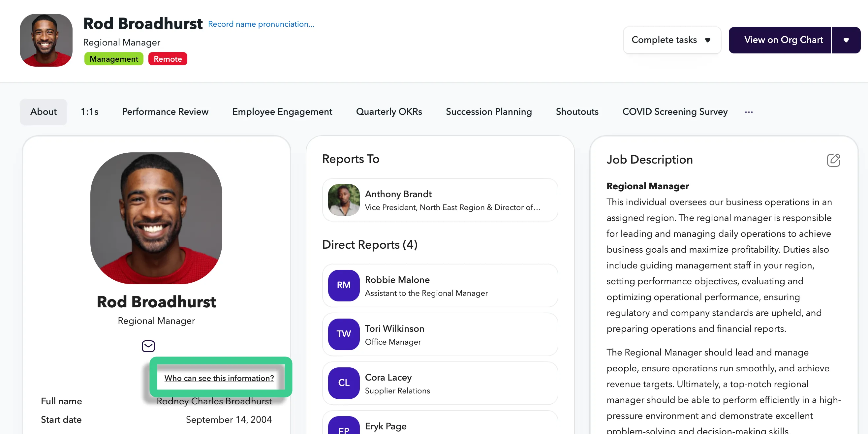The height and width of the screenshot is (434, 868).
Task: Click the start date September 14, 2004
Action: (x=229, y=420)
